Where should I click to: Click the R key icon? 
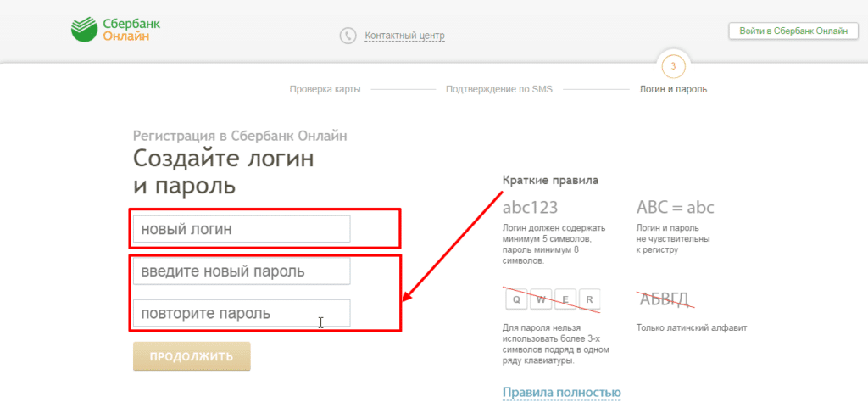[x=590, y=300]
